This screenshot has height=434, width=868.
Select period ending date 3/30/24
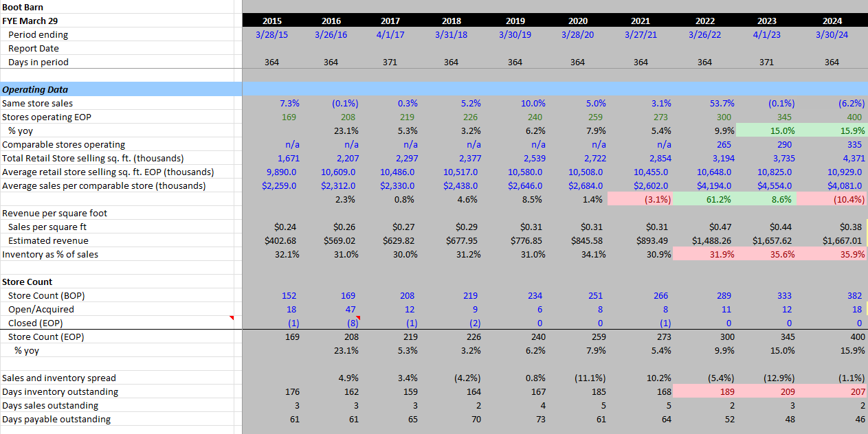[832, 34]
